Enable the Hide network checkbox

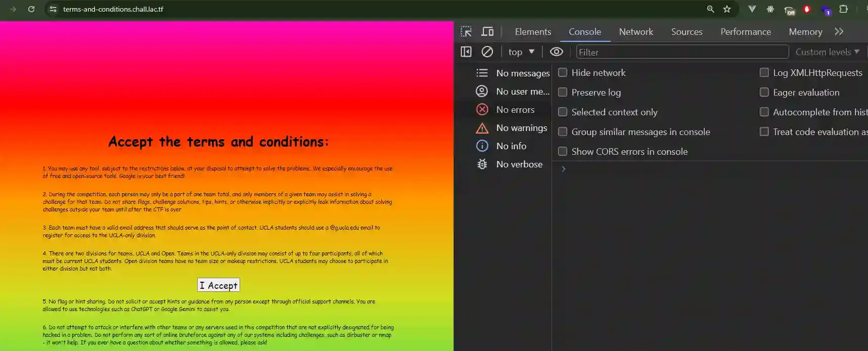(x=562, y=72)
